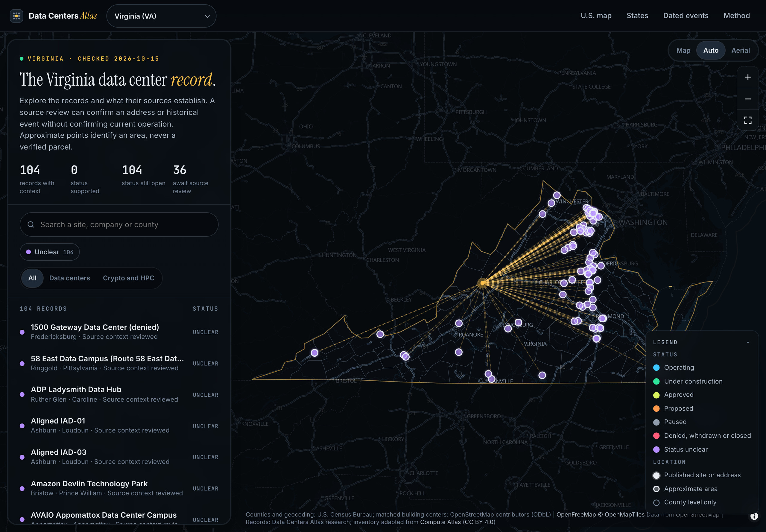Open 58 East Data Campus record
The height and width of the screenshot is (532, 766).
(119, 363)
